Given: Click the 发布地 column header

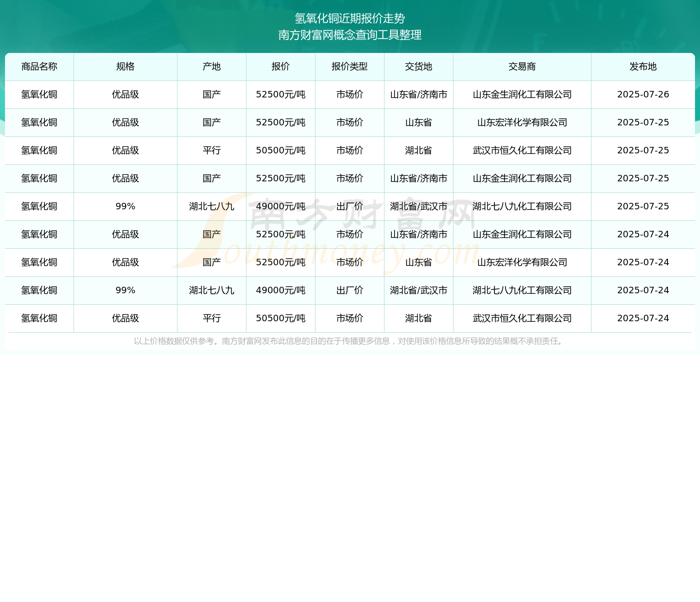Looking at the screenshot, I should pos(643,66).
